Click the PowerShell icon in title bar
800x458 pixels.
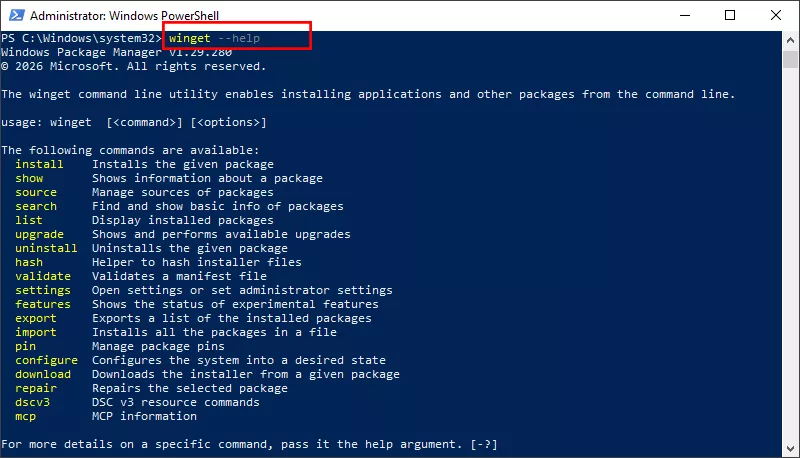click(x=16, y=15)
